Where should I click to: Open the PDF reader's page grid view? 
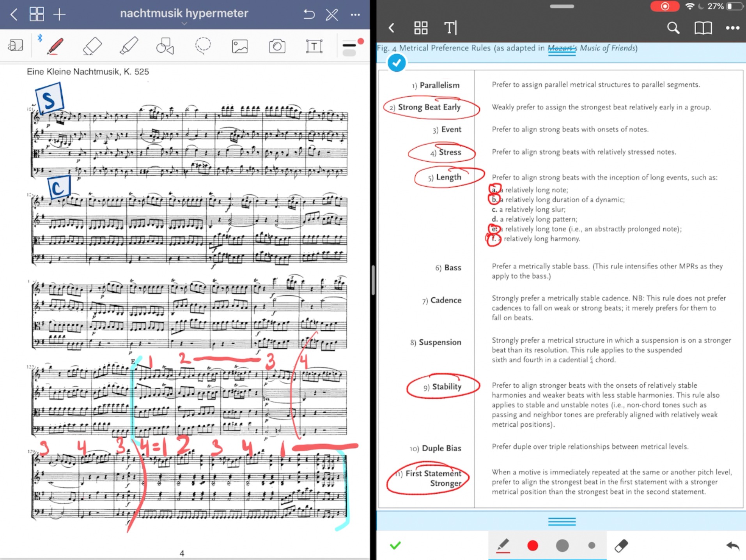(421, 28)
